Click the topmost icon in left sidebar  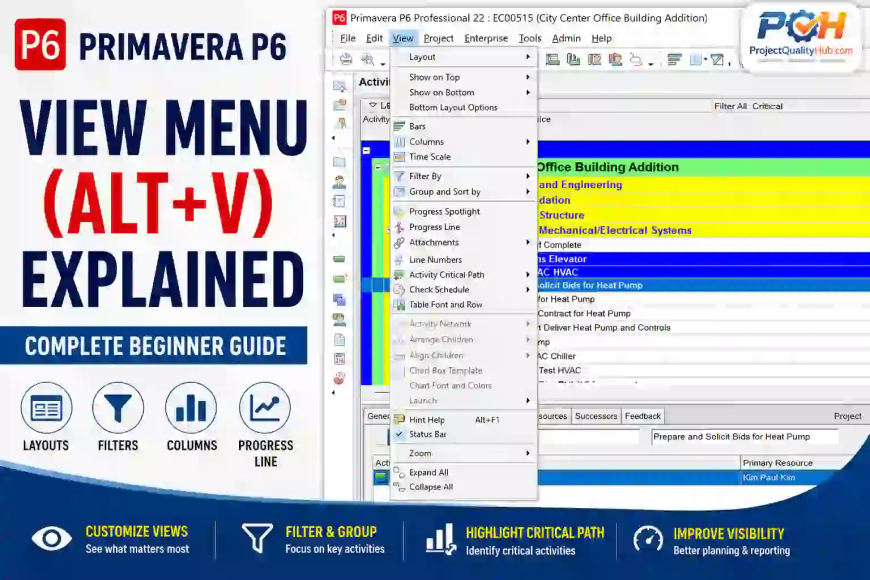coord(340,86)
